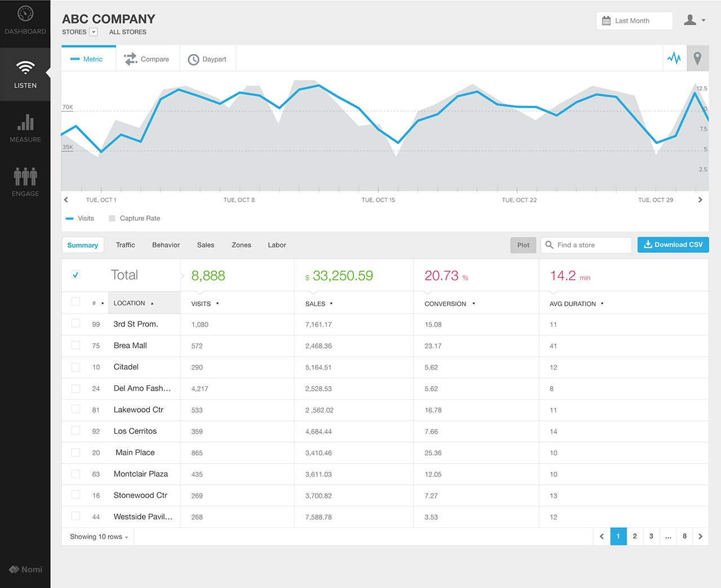Click the Nomi logo
721x588 pixels.
[x=25, y=569]
